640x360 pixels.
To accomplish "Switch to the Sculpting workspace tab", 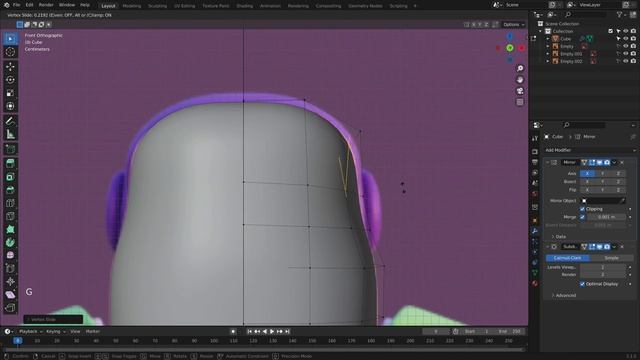I will [157, 6].
